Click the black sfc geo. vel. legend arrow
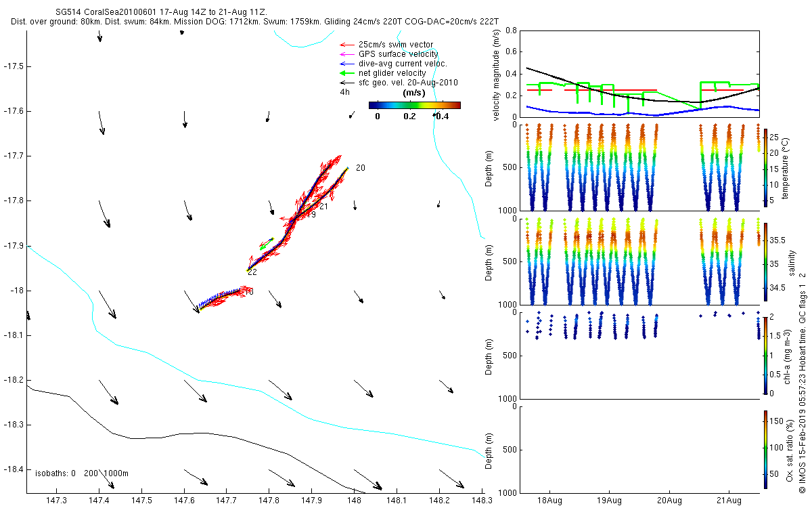This screenshot has height=508, width=812. pyautogui.click(x=347, y=83)
